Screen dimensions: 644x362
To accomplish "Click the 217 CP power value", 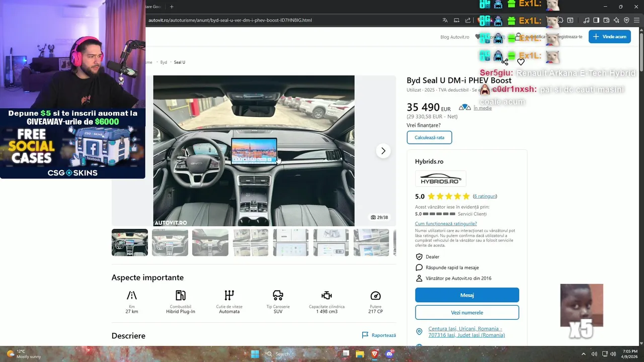I will click(x=375, y=312).
